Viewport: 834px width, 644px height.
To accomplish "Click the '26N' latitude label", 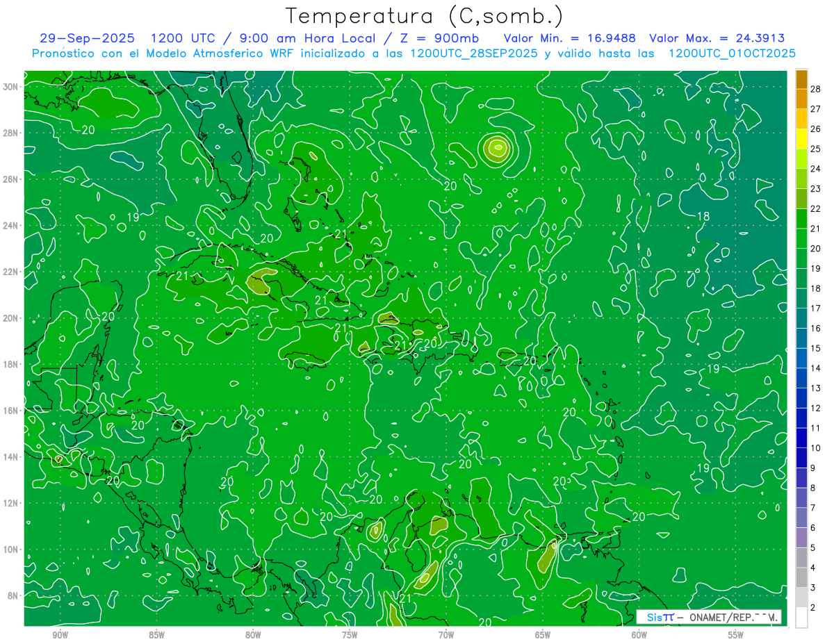I will click(x=10, y=179).
